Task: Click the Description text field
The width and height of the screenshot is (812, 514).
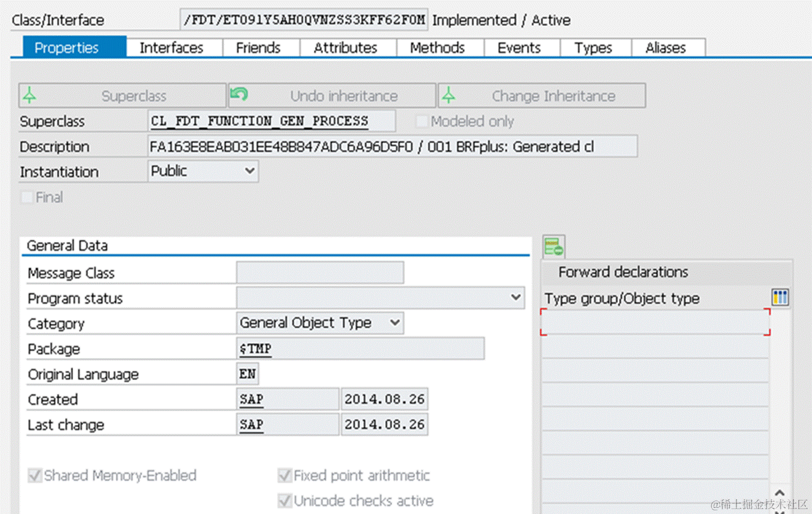Action: point(392,147)
